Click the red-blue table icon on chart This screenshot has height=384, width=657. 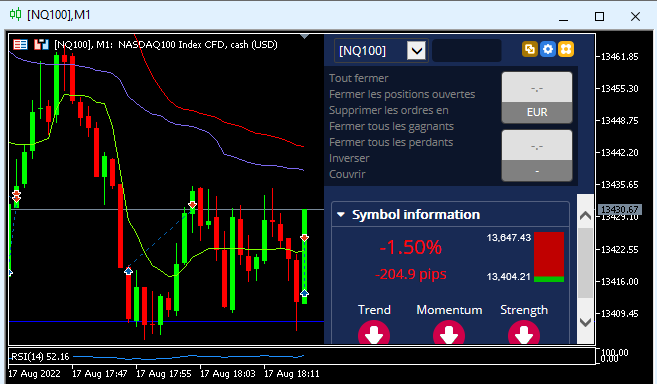click(20, 44)
